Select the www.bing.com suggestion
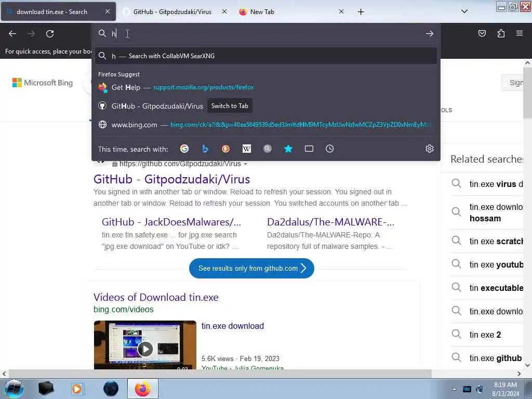This screenshot has height=399, width=532. click(265, 125)
